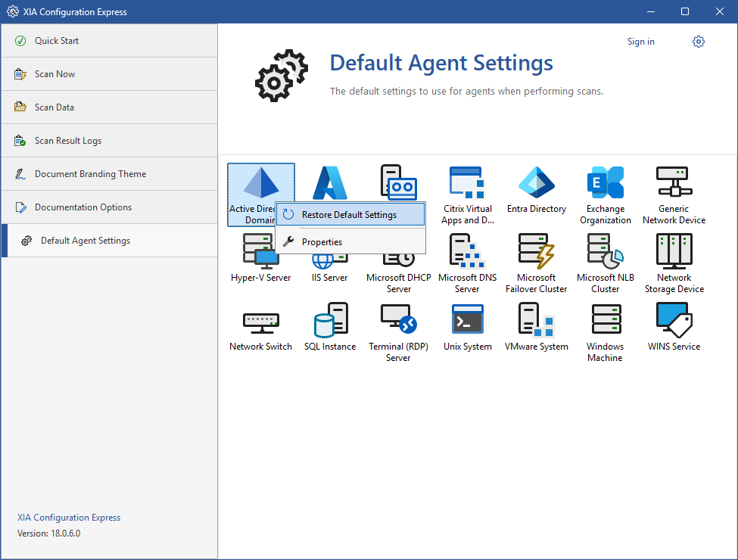Open settings via the top-right gear icon
This screenshot has width=738, height=560.
tap(699, 42)
